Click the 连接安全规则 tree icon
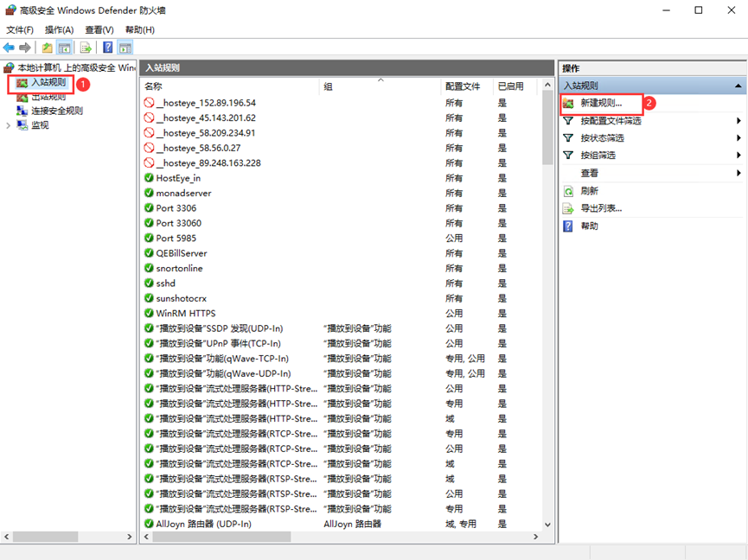The width and height of the screenshot is (748, 560). [x=22, y=111]
